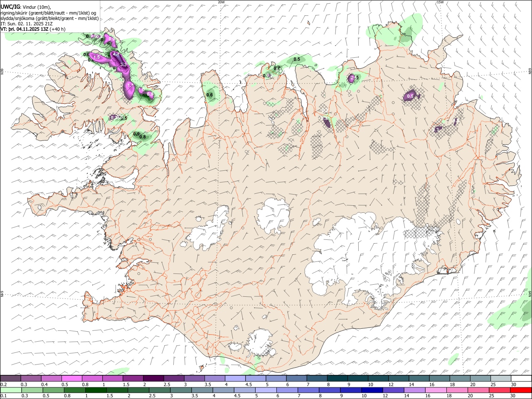The width and height of the screenshot is (532, 399).
Task: Pick the pale green 0.1 rain scale swatch
Action: 10,390
